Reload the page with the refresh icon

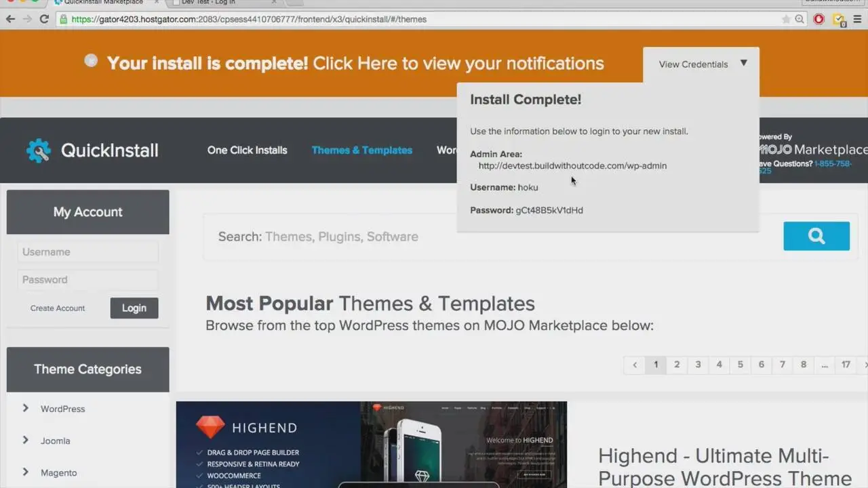pos(44,19)
